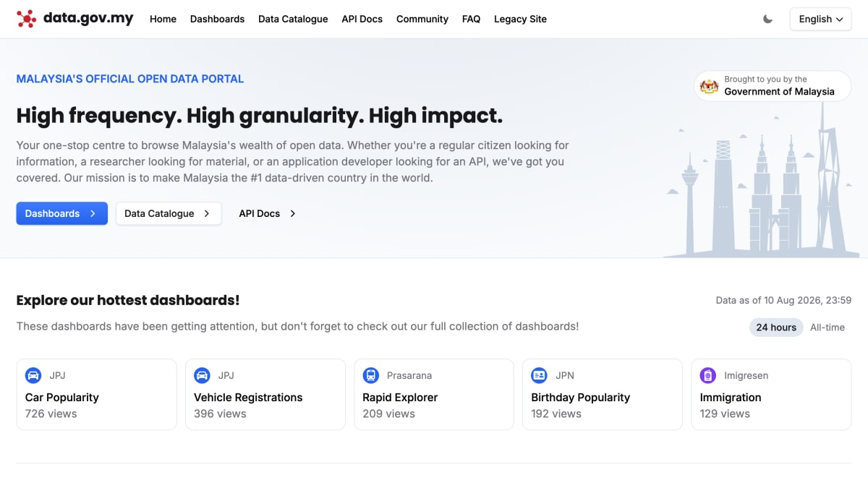
Task: Open the Immigration dashboard card
Action: click(771, 395)
